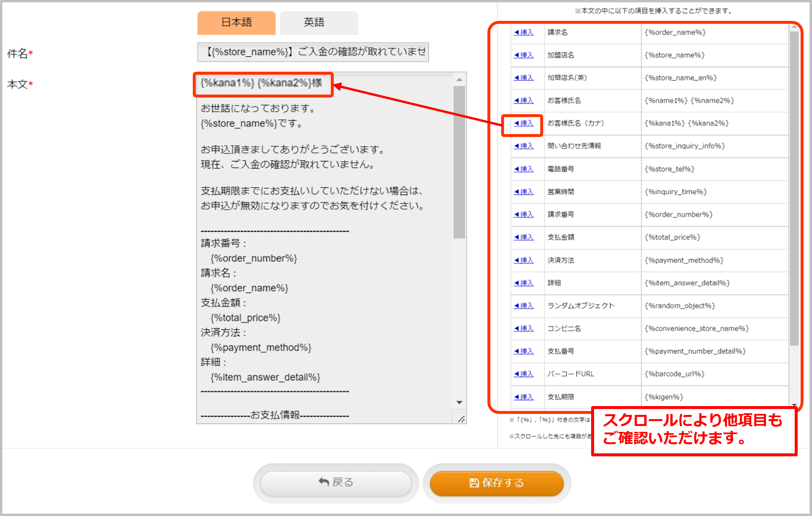The width and height of the screenshot is (812, 516).
Task: Insert the お客様氏名 (カナ) placeholder
Action: click(524, 123)
